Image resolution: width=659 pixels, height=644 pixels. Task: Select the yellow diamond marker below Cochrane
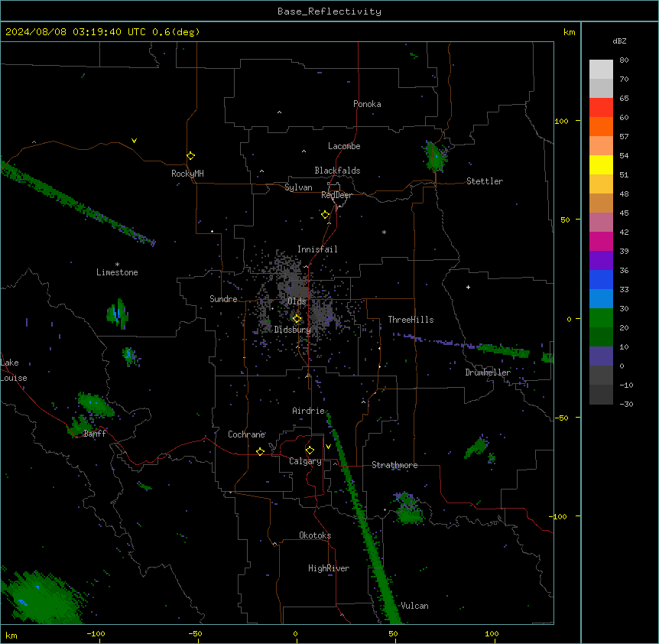point(260,451)
